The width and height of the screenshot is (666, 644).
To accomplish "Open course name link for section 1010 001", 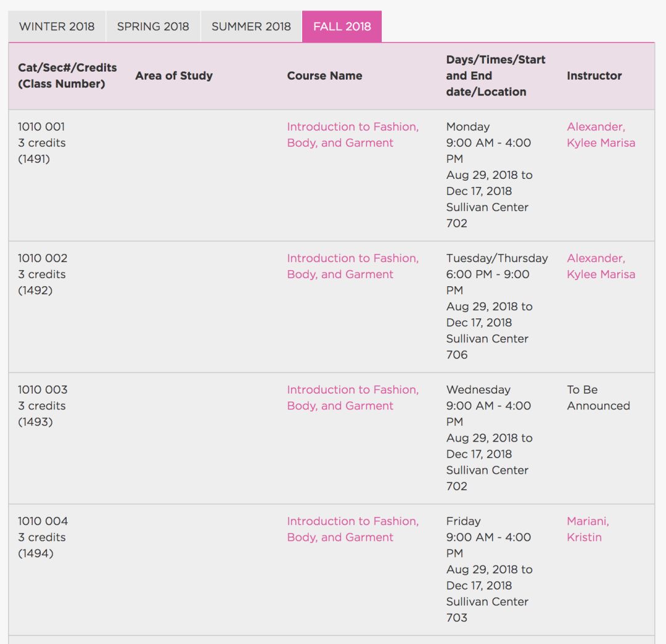I will pos(353,134).
